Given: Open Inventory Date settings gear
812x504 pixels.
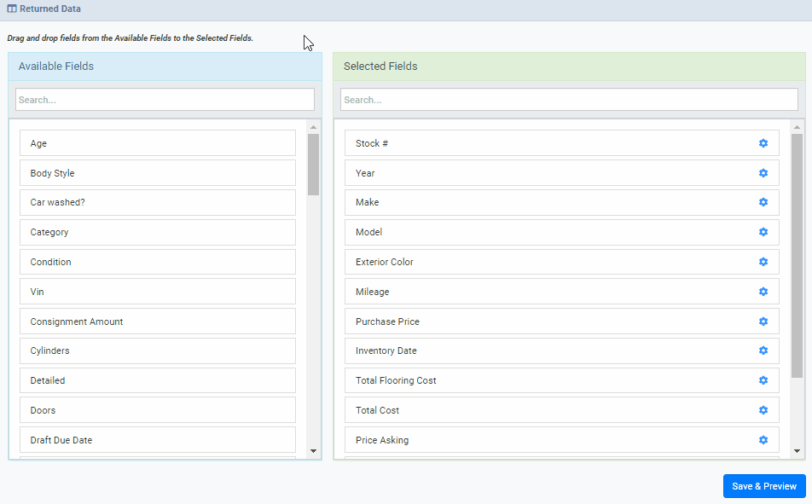Looking at the screenshot, I should click(763, 350).
